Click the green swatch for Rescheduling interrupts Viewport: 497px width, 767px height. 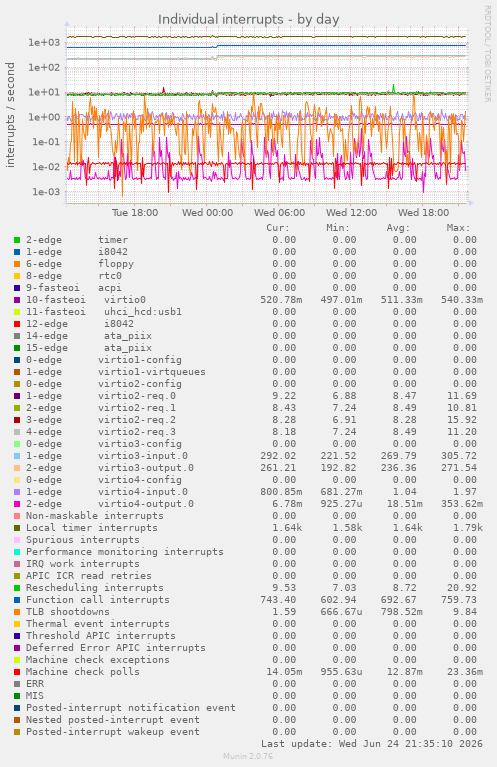point(17,588)
